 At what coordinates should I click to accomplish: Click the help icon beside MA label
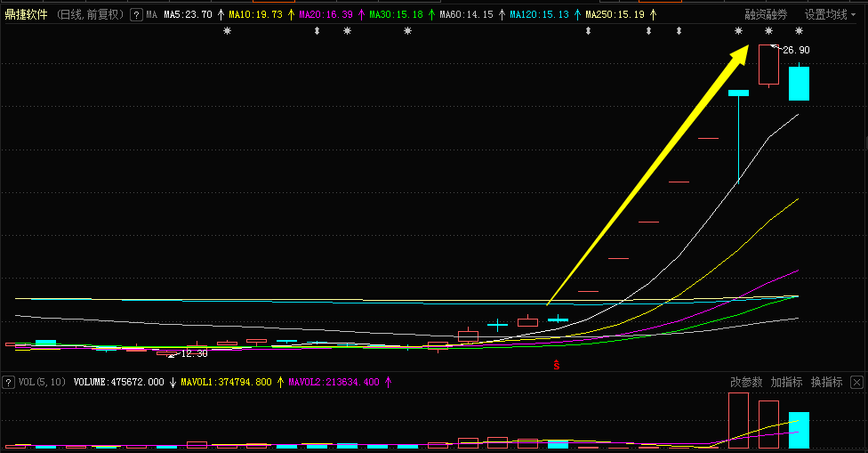[135, 15]
